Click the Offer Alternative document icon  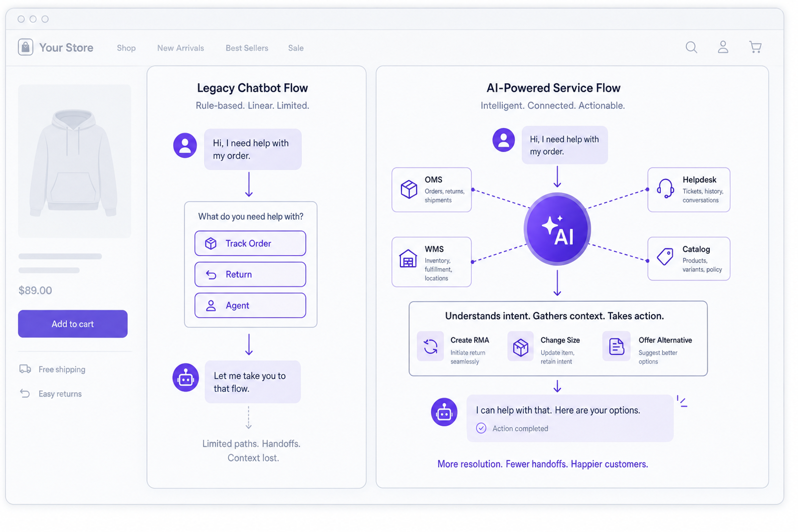(616, 346)
